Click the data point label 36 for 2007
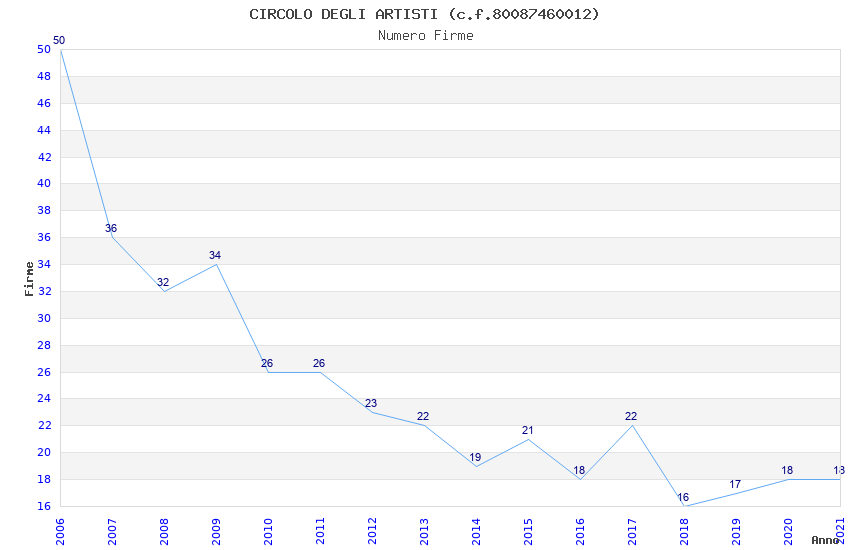850x550 pixels. 111,228
